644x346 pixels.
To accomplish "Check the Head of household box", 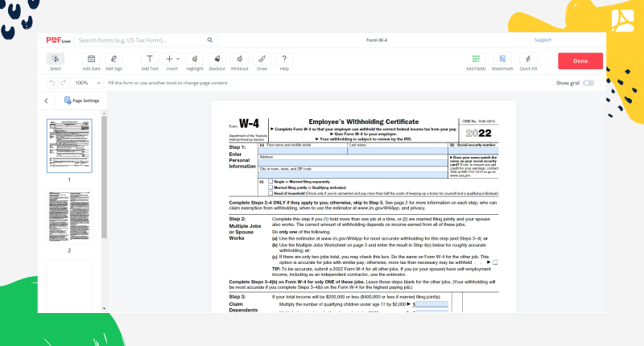I will click(x=270, y=193).
